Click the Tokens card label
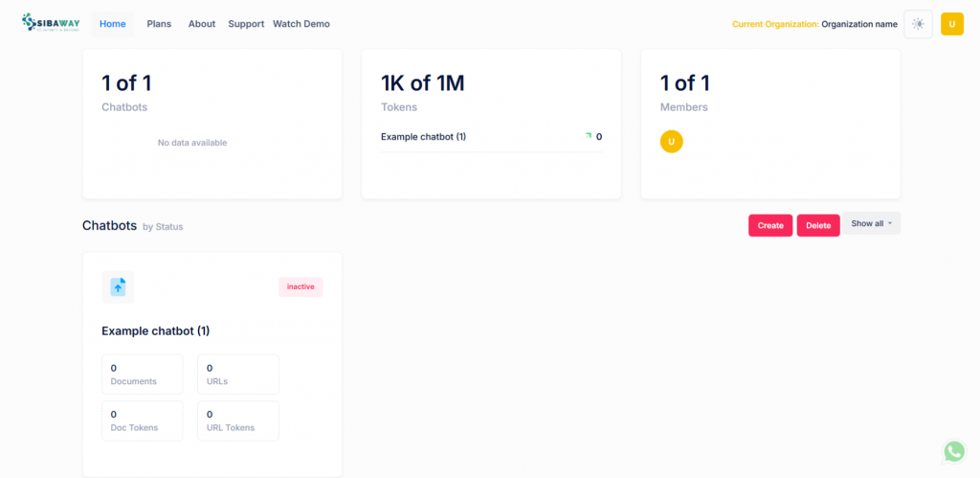 click(399, 107)
